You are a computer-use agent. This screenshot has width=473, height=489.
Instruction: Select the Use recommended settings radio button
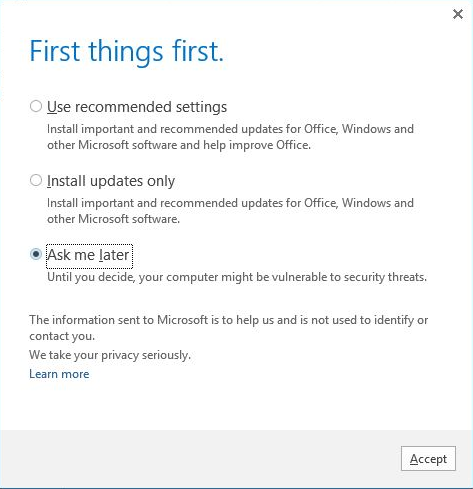click(36, 106)
